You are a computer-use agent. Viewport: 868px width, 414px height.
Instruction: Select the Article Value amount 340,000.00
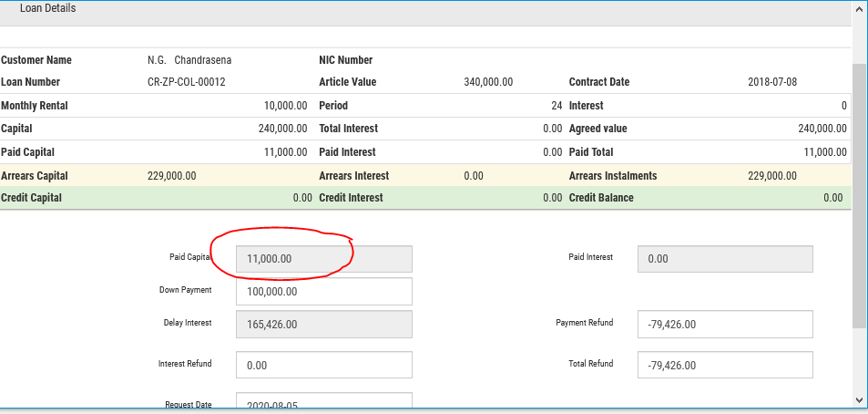[488, 82]
